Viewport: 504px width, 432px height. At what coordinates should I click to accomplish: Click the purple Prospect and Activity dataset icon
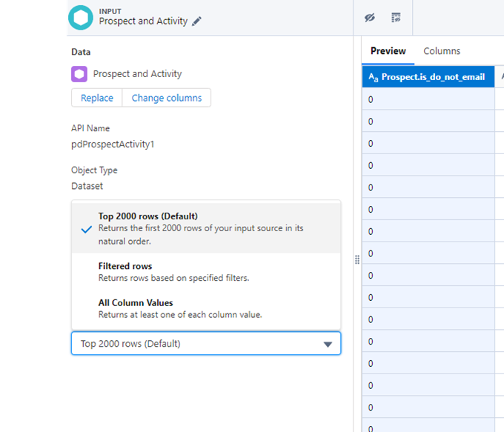tap(79, 74)
